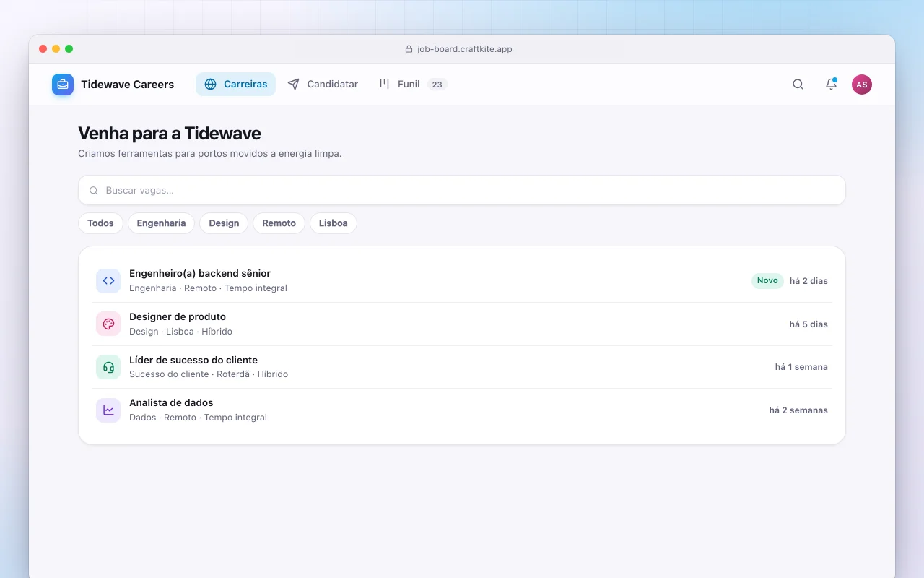924x578 pixels.
Task: Click the 'Criamos ferramentas para portos' subtitle
Action: click(x=209, y=154)
